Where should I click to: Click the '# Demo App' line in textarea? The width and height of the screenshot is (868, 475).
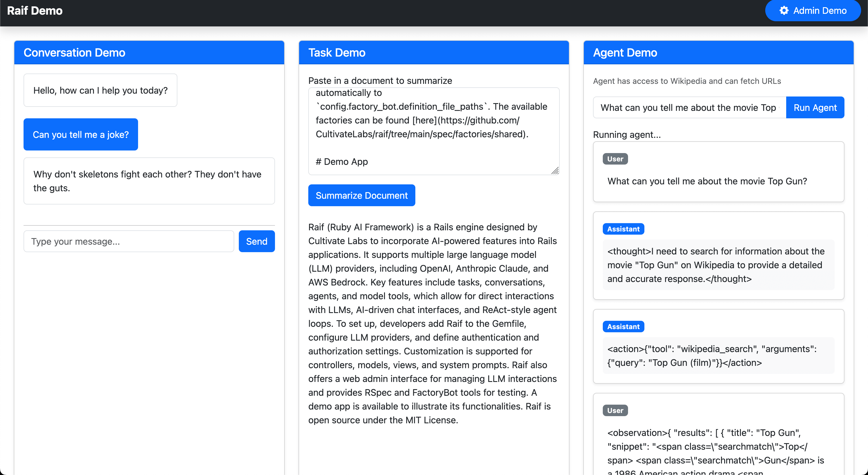pos(342,162)
